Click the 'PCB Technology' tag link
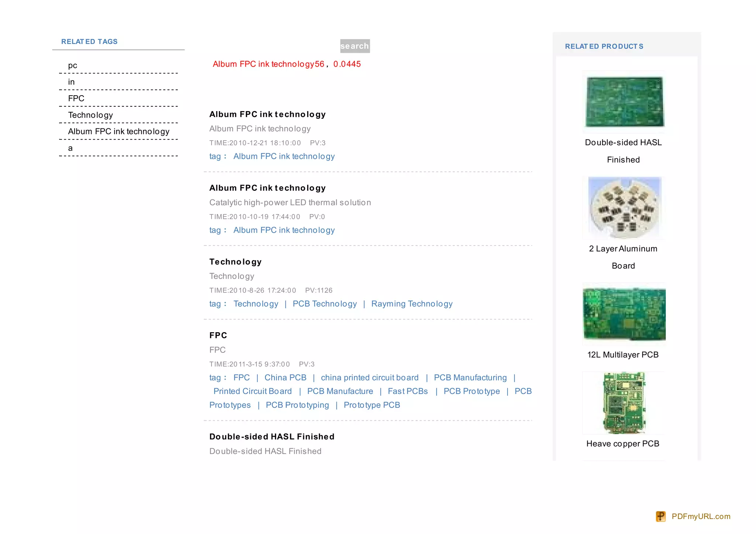This screenshot has height=534, width=756. [324, 304]
